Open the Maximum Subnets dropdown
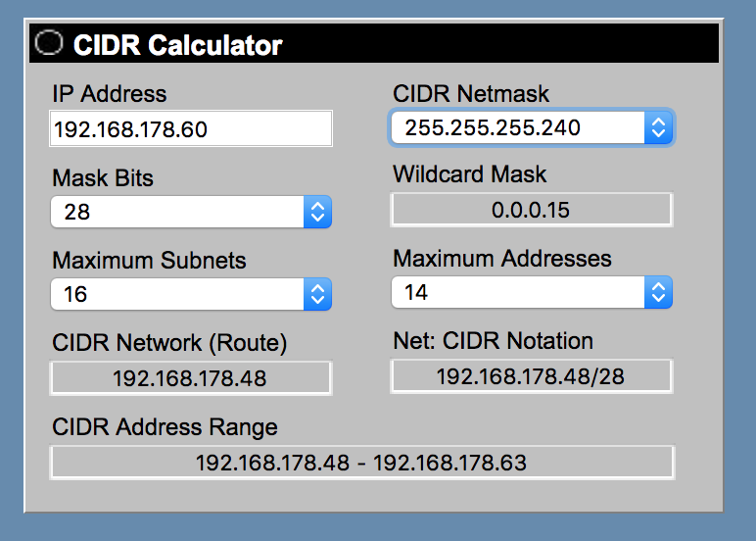The width and height of the screenshot is (756, 541). coord(191,294)
